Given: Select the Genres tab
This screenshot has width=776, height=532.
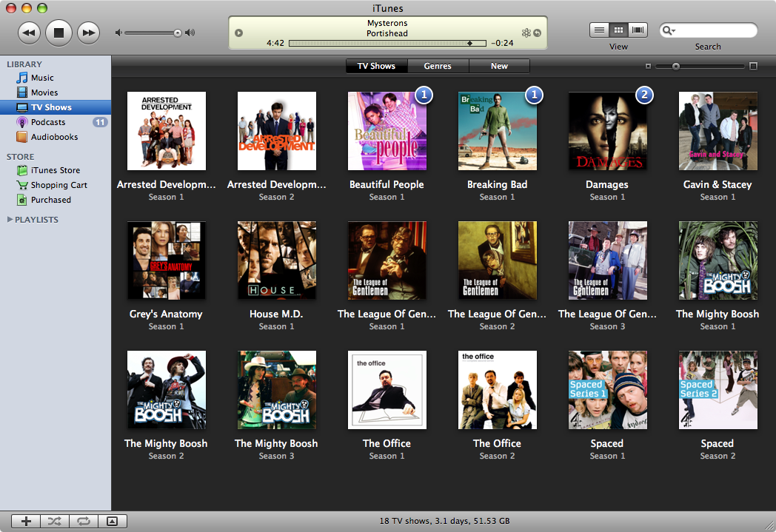Looking at the screenshot, I should (x=438, y=66).
